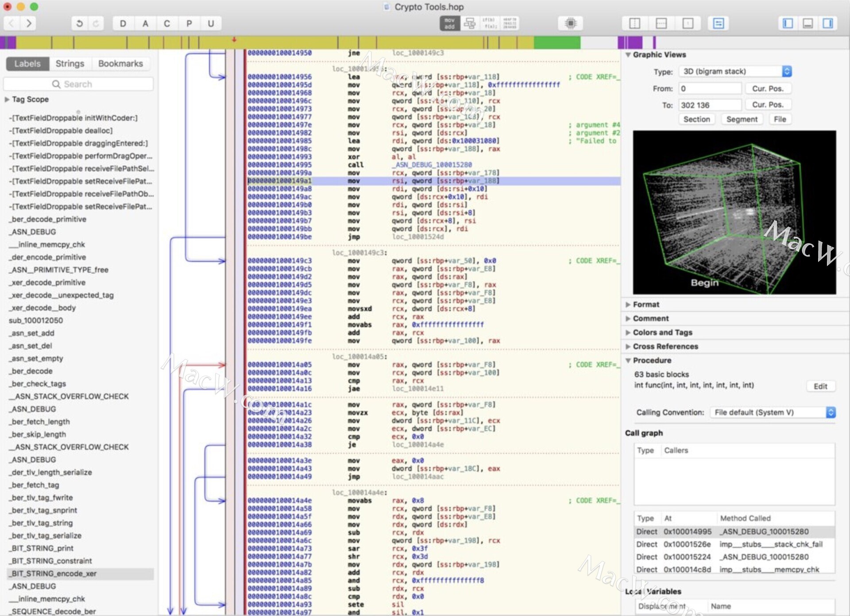Viewport: 850px width, 616px height.
Task: Toggle the bottom panel
Action: (x=807, y=23)
